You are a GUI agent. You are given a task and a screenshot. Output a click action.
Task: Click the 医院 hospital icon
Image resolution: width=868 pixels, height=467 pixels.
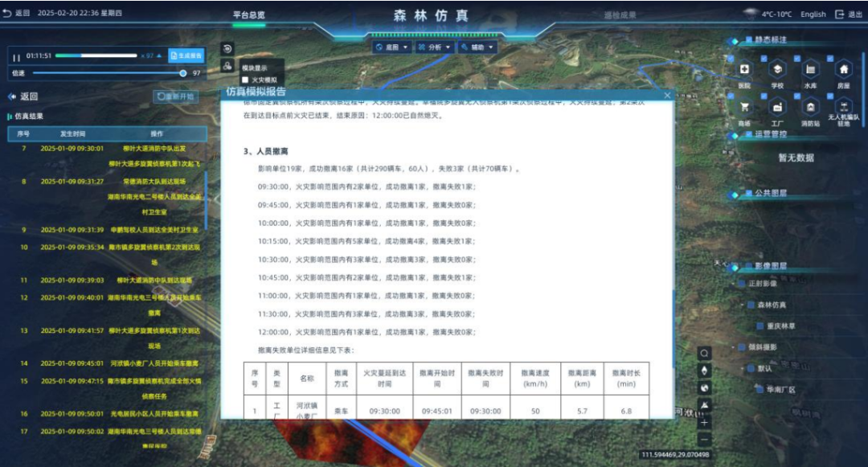click(744, 70)
